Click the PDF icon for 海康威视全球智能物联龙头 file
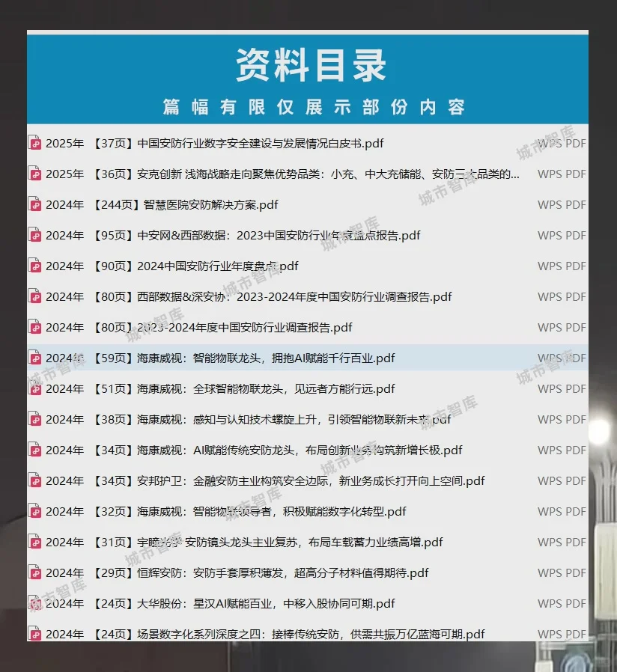The height and width of the screenshot is (672, 617). click(x=34, y=388)
